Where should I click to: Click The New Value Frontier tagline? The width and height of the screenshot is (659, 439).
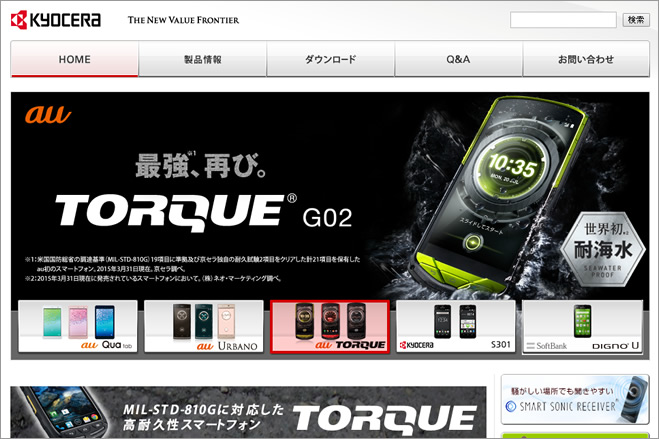coord(183,20)
